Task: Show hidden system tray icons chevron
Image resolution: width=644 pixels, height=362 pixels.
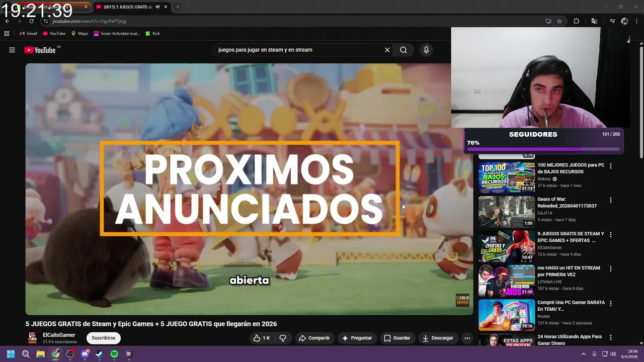Action: [x=584, y=354]
